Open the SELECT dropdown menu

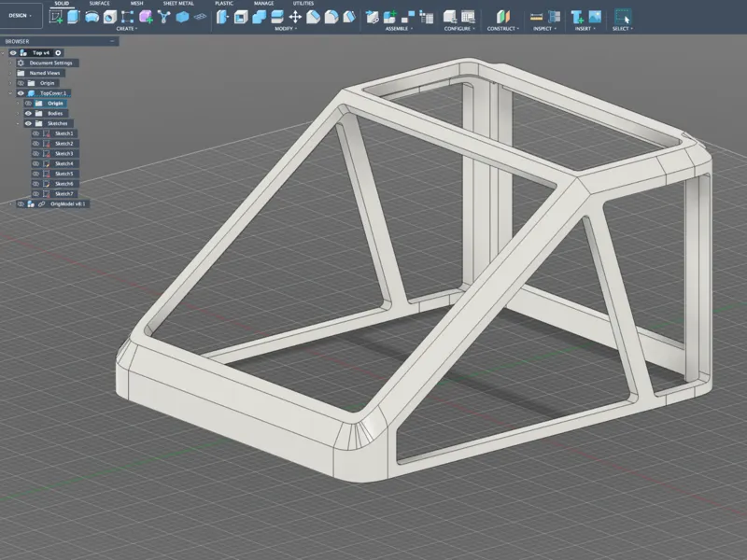(623, 29)
